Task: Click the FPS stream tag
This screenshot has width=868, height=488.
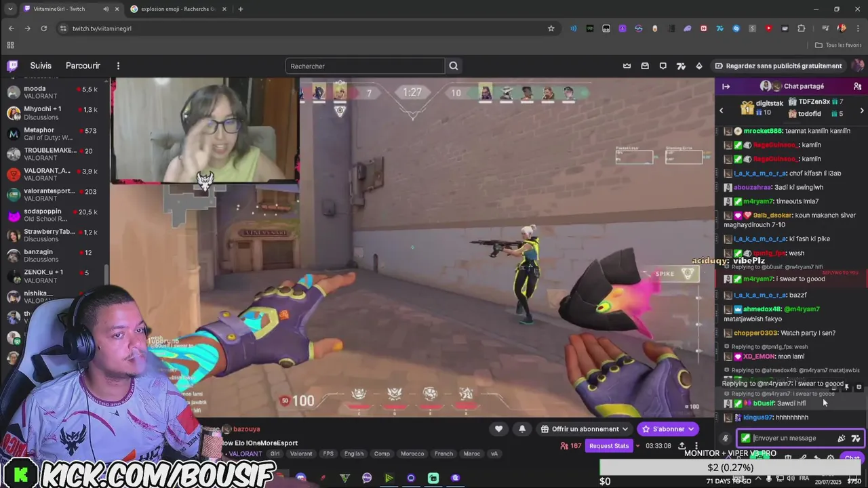Action: point(328,453)
